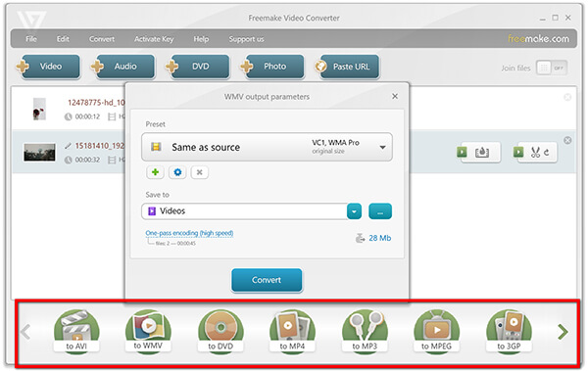Add a video file with Video button
Image resolution: width=588 pixels, height=371 pixels.
click(x=49, y=67)
